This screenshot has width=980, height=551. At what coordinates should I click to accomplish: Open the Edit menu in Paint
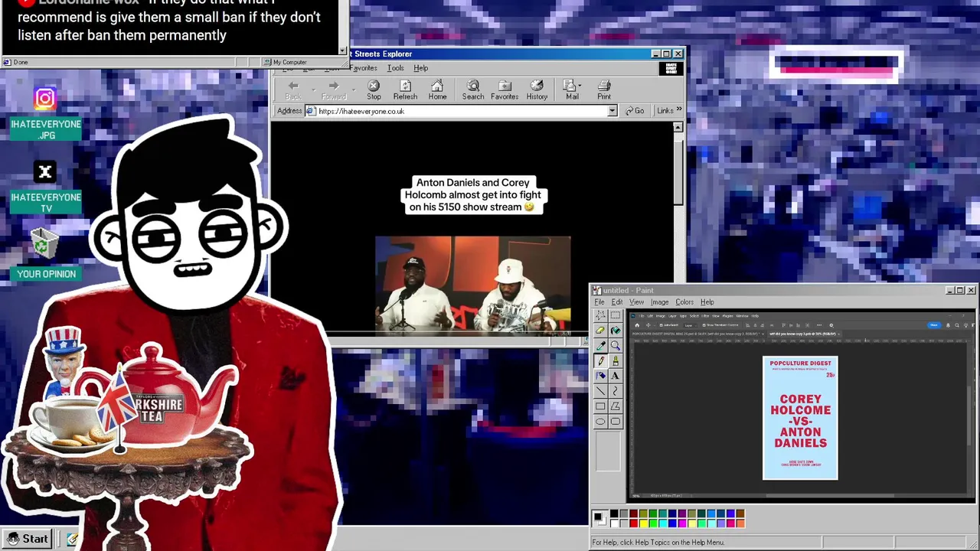coord(616,302)
